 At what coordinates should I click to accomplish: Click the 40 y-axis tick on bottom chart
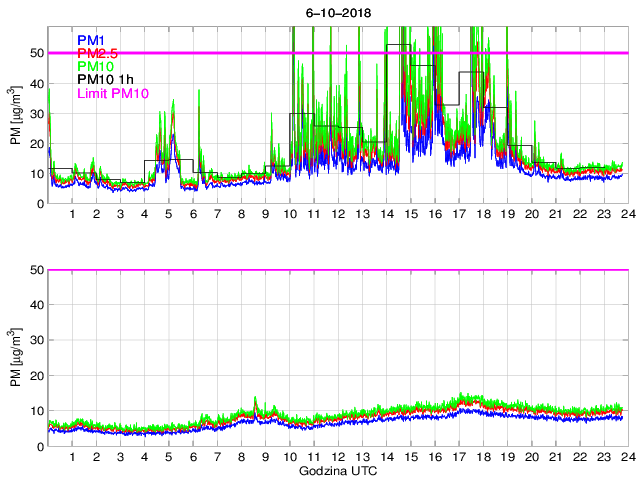click(35, 305)
